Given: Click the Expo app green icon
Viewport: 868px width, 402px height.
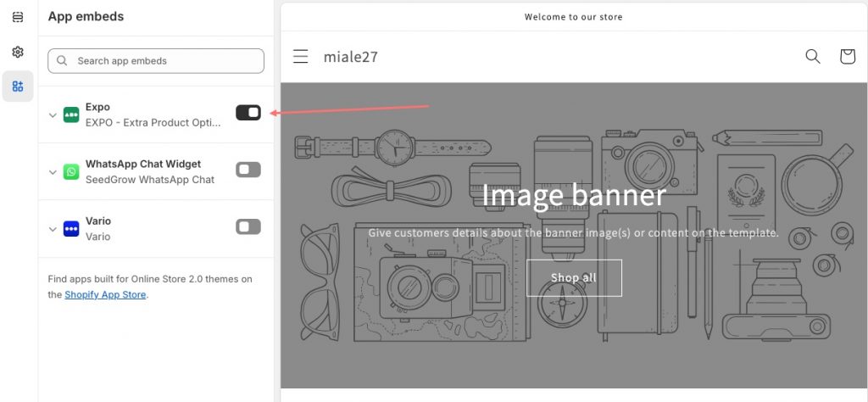Looking at the screenshot, I should [x=71, y=114].
